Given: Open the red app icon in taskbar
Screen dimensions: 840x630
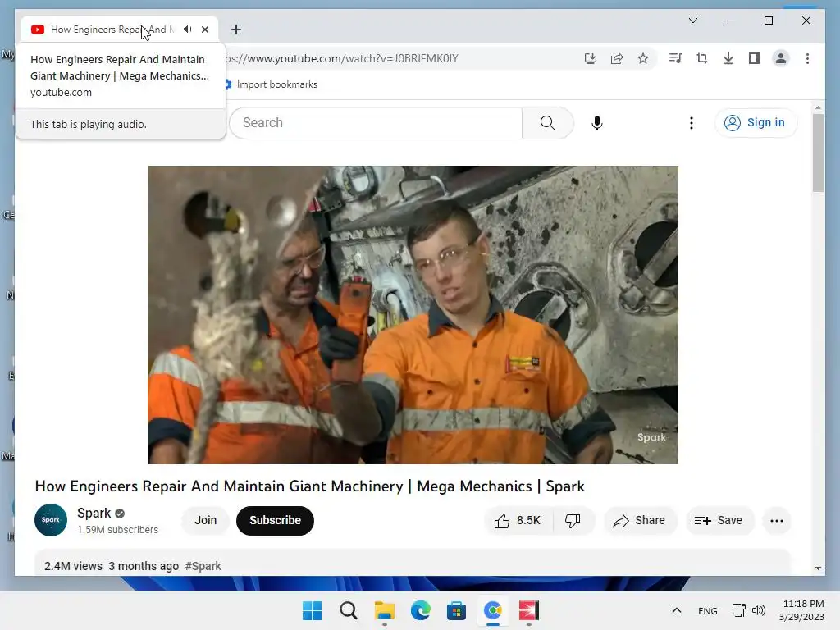Looking at the screenshot, I should point(529,610).
